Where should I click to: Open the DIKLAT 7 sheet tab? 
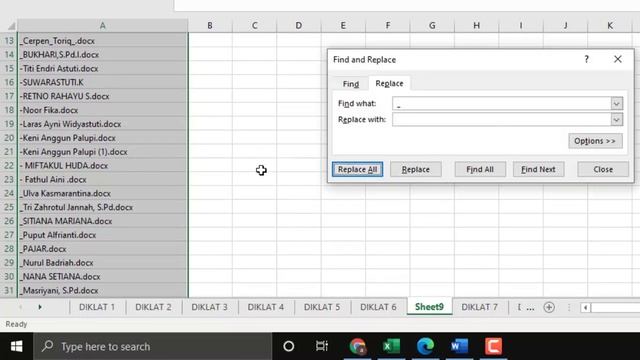point(480,307)
